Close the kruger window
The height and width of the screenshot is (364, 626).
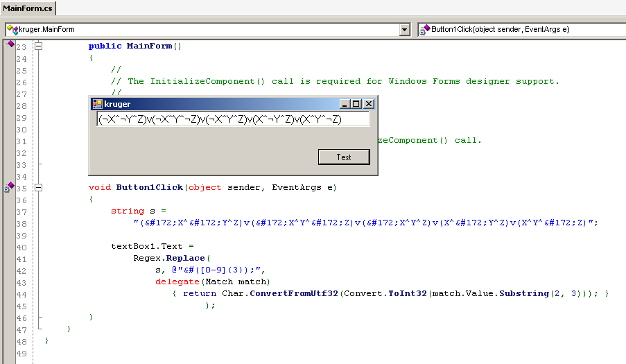point(369,104)
